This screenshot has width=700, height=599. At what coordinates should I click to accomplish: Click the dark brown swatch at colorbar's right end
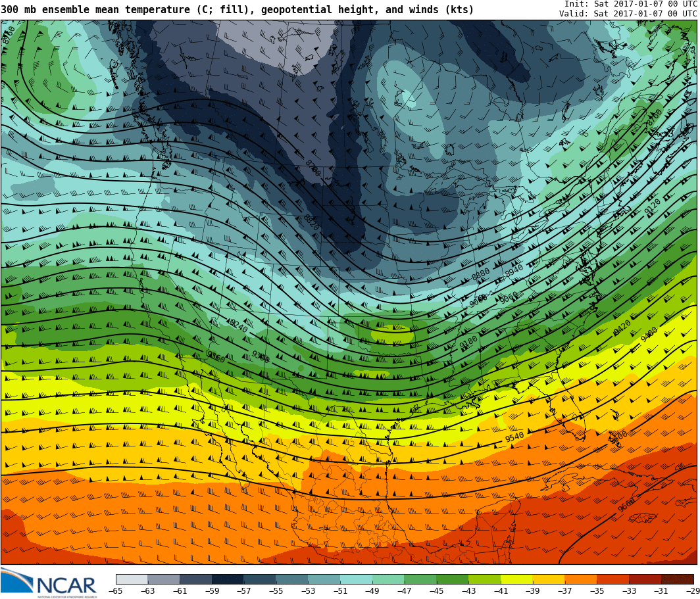(677, 579)
